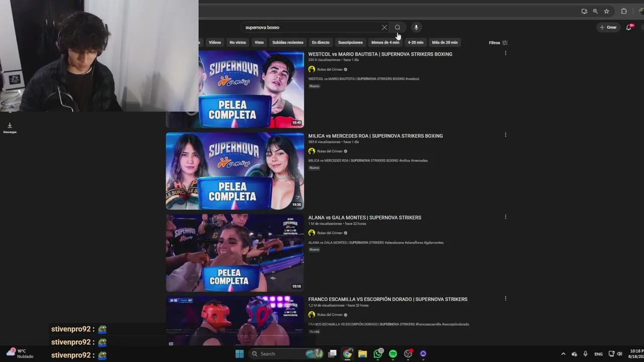Show hidden system tray icons chevron
644x362 pixels.
pyautogui.click(x=563, y=354)
